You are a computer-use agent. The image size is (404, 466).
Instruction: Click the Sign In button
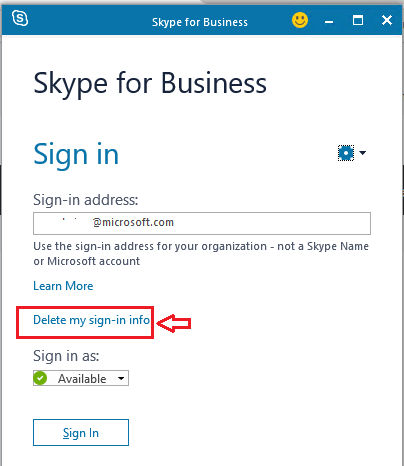81,433
